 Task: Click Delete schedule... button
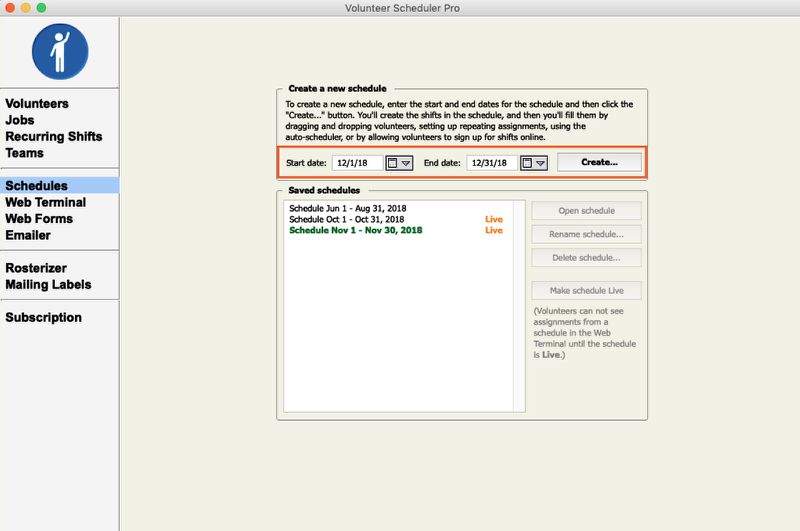pyautogui.click(x=586, y=258)
